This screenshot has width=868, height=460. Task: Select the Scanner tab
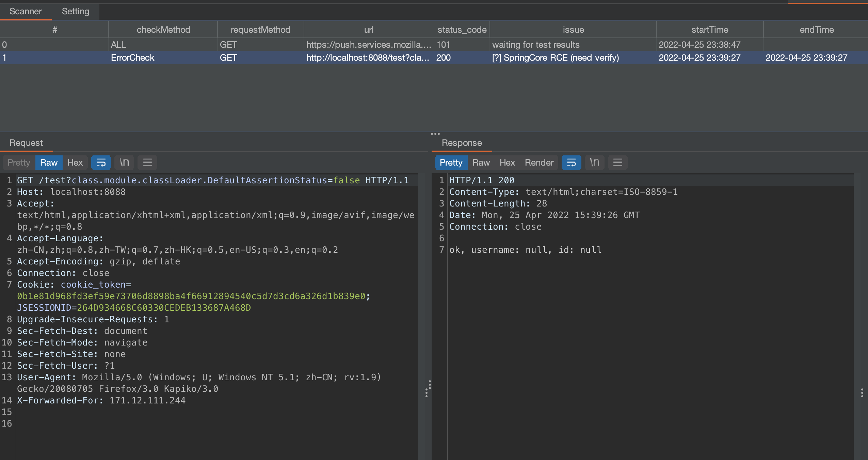tap(26, 12)
